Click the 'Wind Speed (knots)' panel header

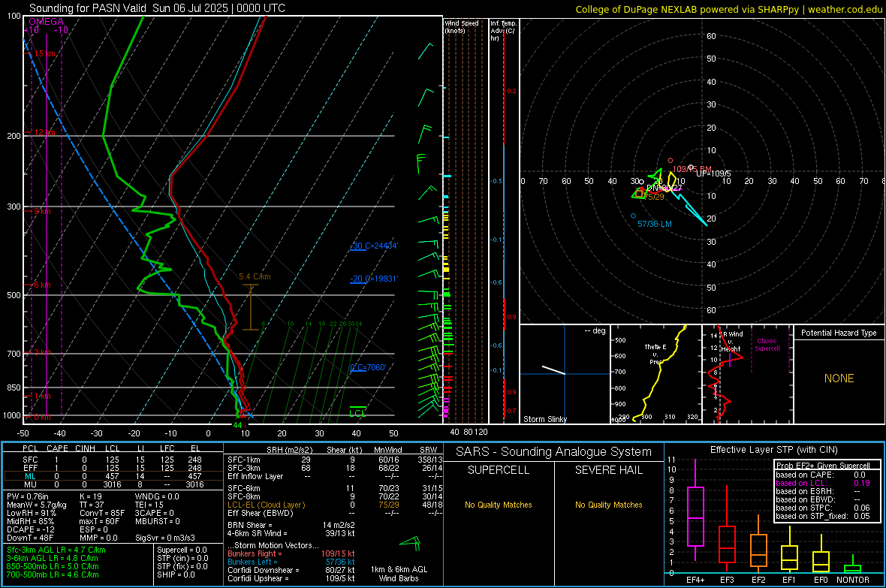(x=462, y=26)
